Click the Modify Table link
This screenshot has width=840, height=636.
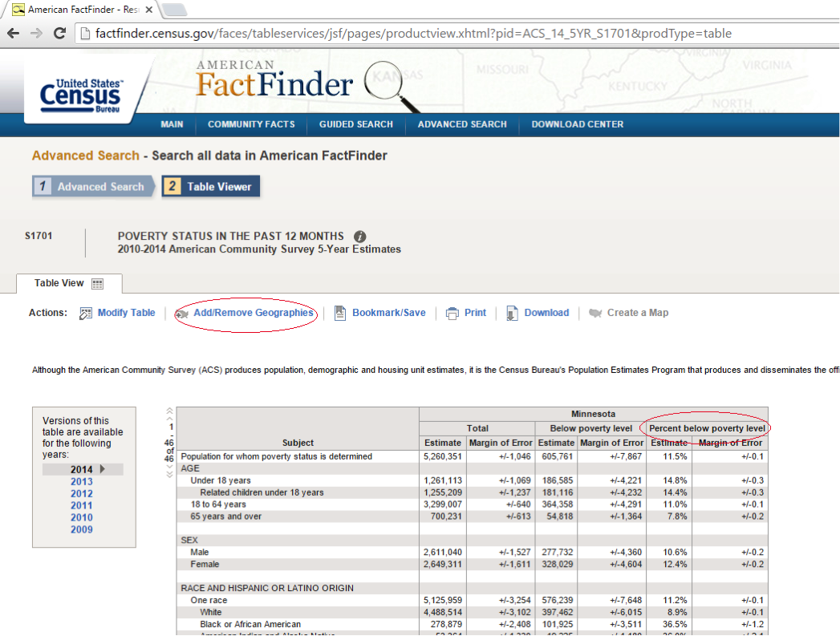pos(127,313)
